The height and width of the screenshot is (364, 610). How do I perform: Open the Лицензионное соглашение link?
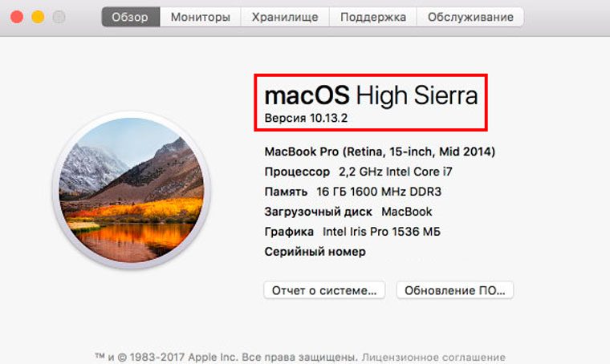pos(433,357)
